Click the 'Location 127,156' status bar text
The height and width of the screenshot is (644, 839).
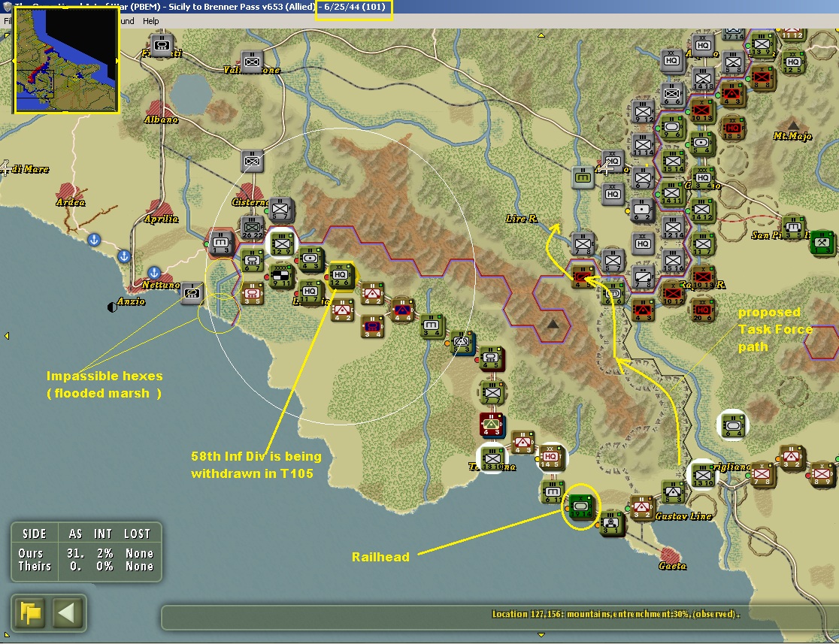(x=616, y=614)
